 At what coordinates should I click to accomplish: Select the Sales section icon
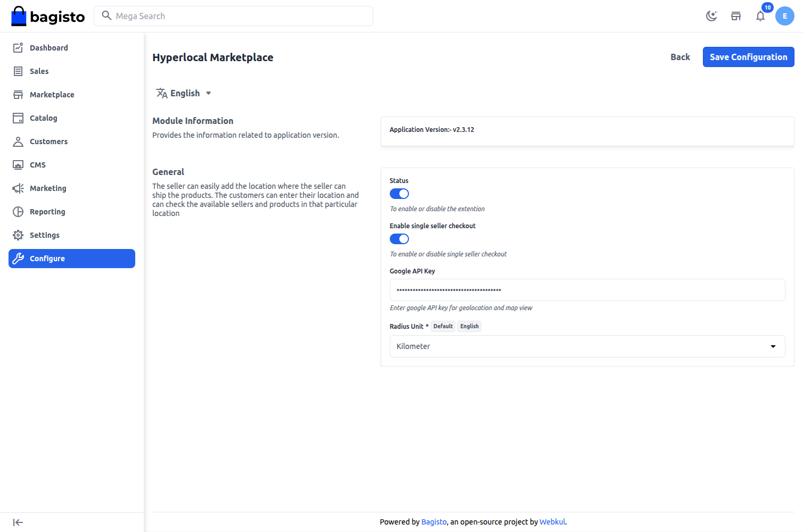point(18,71)
